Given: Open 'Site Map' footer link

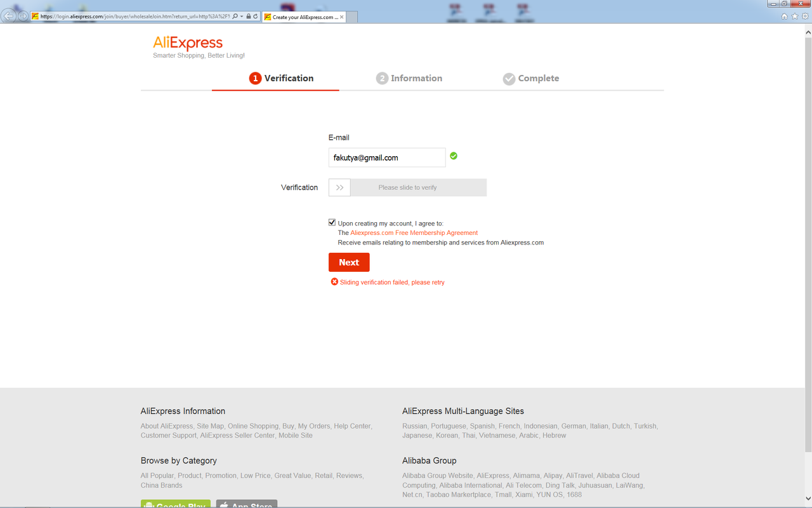Looking at the screenshot, I should [210, 426].
